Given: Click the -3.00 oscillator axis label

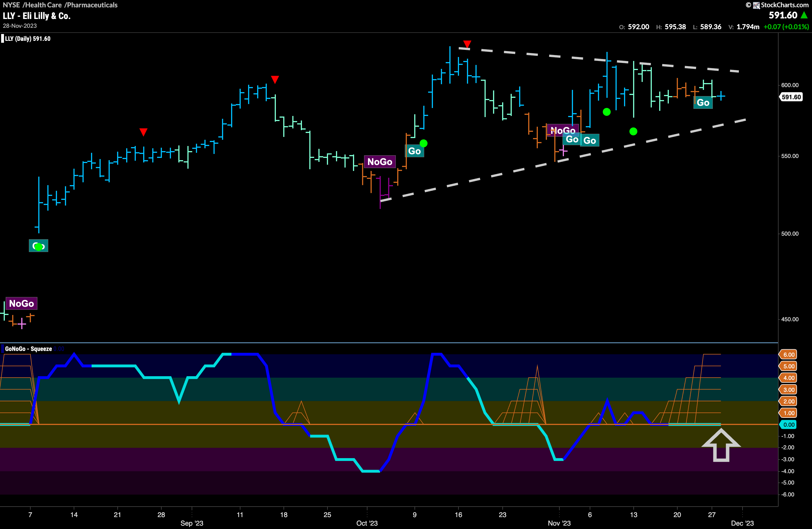Looking at the screenshot, I should pos(788,460).
